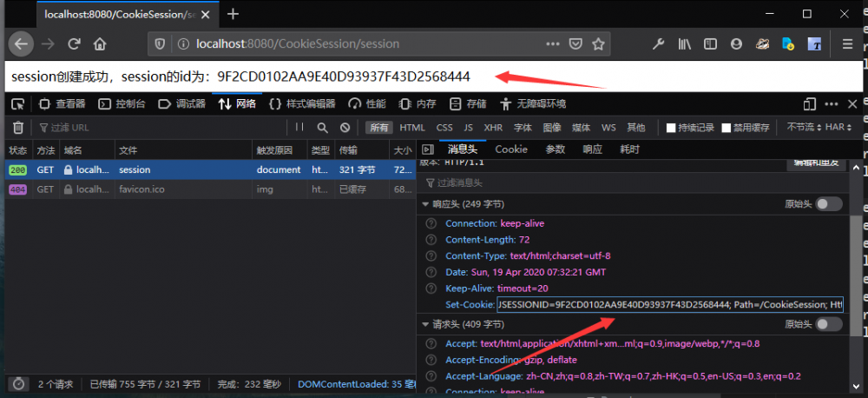868x398 pixels.
Task: Search network requests with magnifier
Action: point(322,128)
